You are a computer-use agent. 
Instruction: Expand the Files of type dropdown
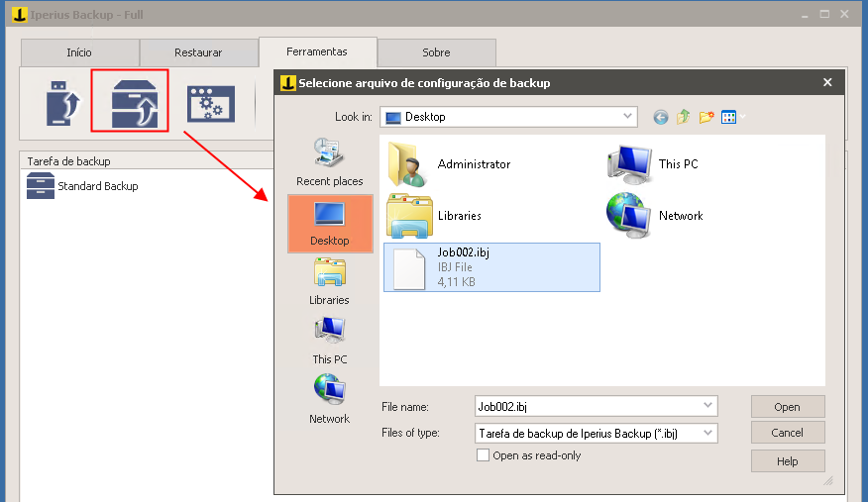(708, 433)
